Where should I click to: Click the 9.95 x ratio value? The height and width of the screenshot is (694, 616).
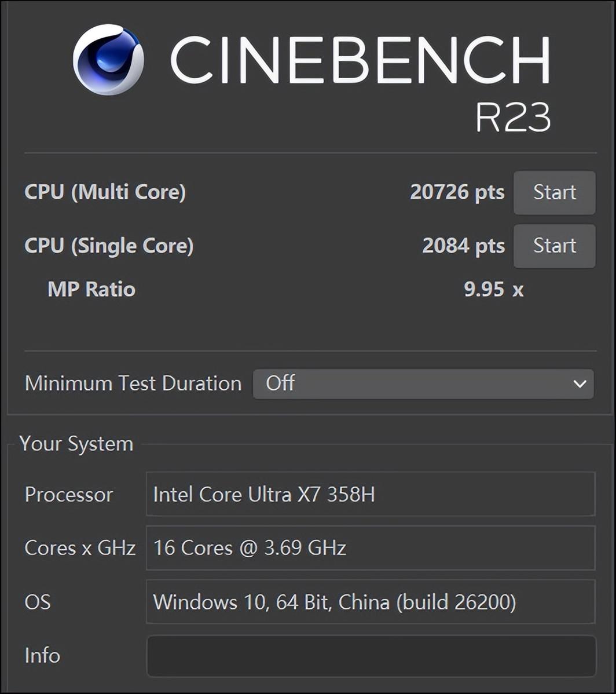pos(493,288)
